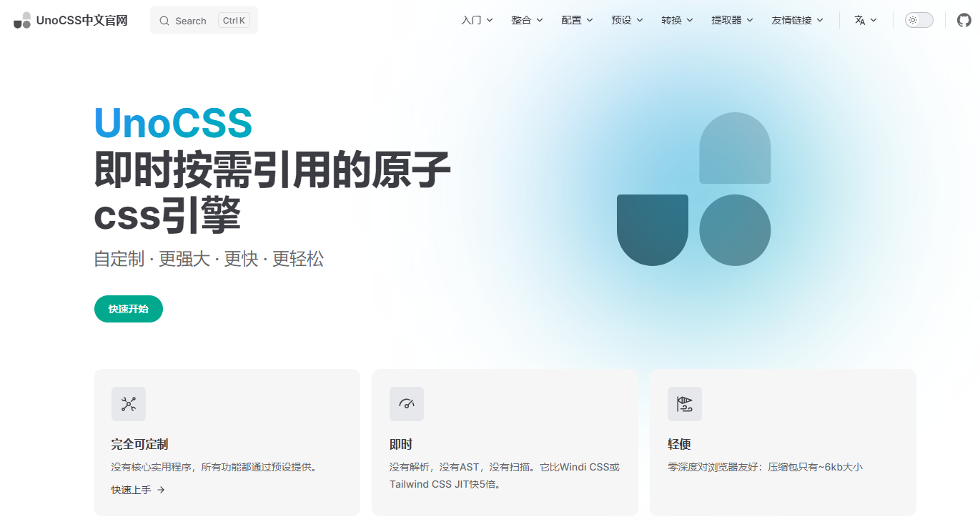Expand the 提取器 menu
Image resolution: width=980 pixels, height=522 pixels.
tap(732, 20)
